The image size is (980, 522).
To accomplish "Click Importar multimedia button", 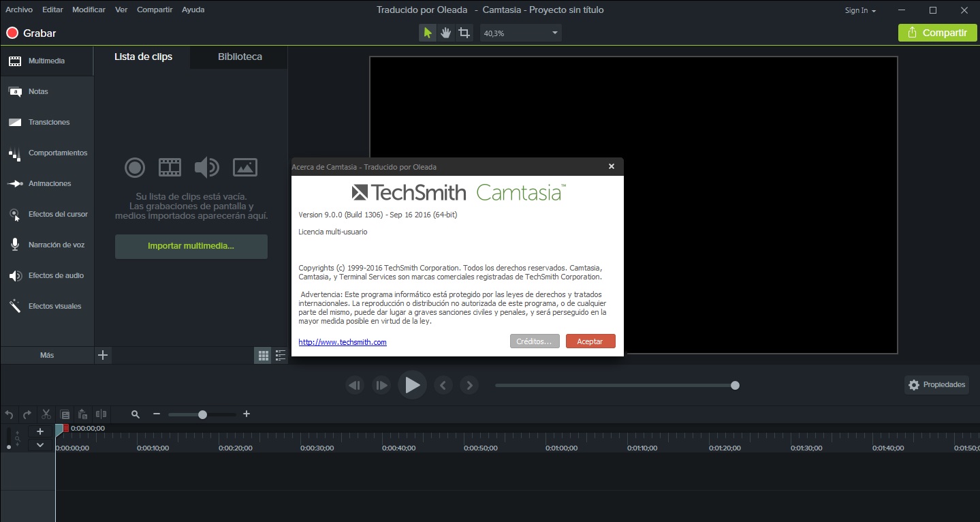I will click(191, 246).
